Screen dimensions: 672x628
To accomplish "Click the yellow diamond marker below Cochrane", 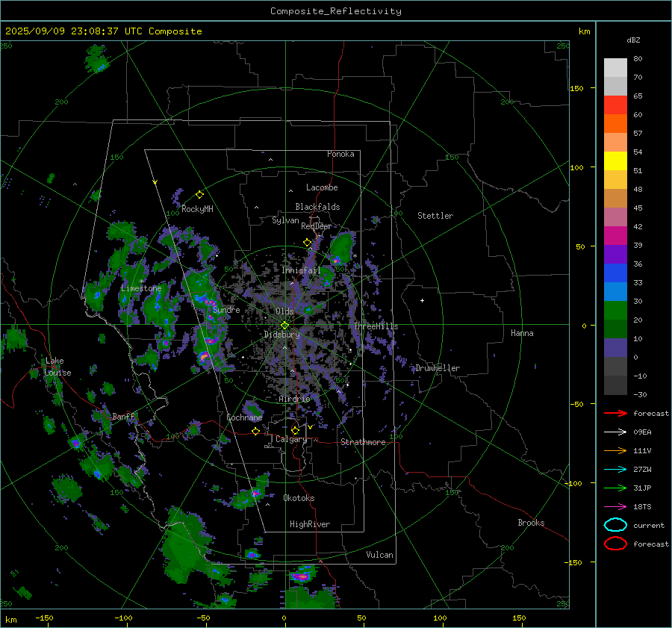I will tap(255, 431).
